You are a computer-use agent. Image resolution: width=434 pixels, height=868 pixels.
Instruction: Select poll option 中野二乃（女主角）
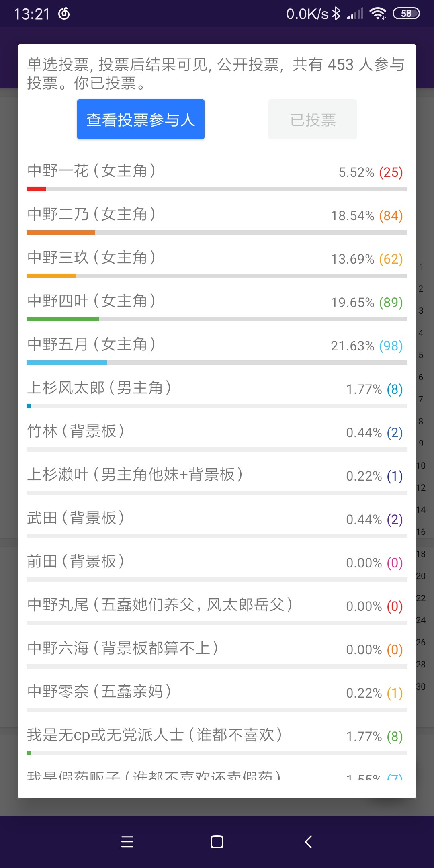92,214
